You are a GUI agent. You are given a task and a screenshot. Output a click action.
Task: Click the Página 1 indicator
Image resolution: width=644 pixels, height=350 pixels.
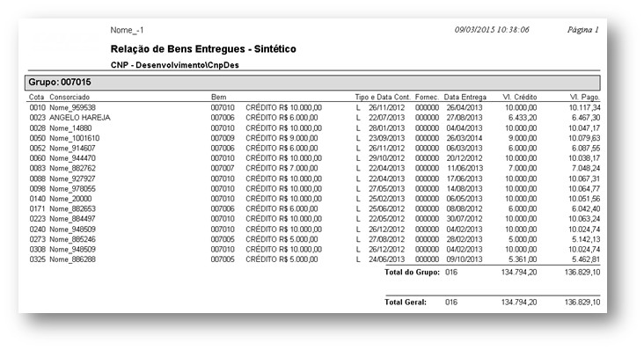pos(583,30)
